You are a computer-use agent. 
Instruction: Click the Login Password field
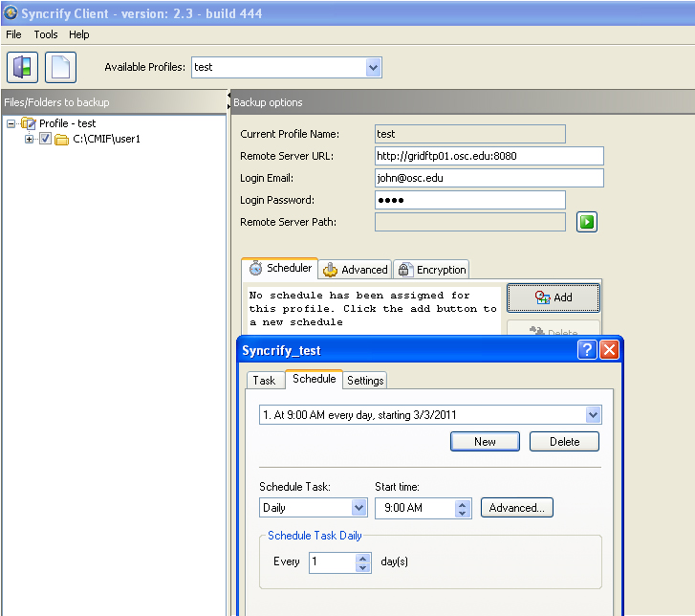click(x=469, y=200)
